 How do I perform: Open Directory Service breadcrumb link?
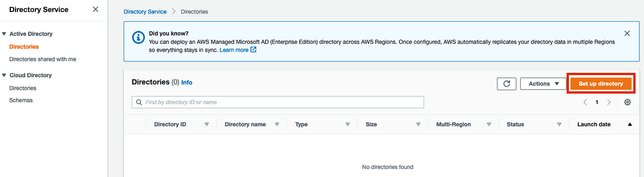tap(145, 12)
